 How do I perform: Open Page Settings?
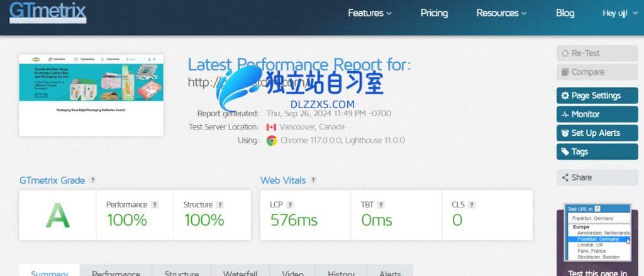click(597, 96)
